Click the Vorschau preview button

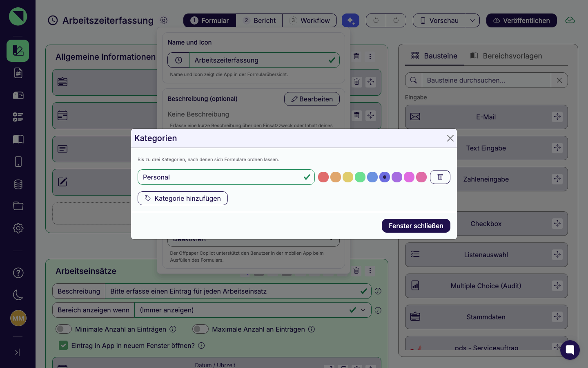(x=439, y=20)
